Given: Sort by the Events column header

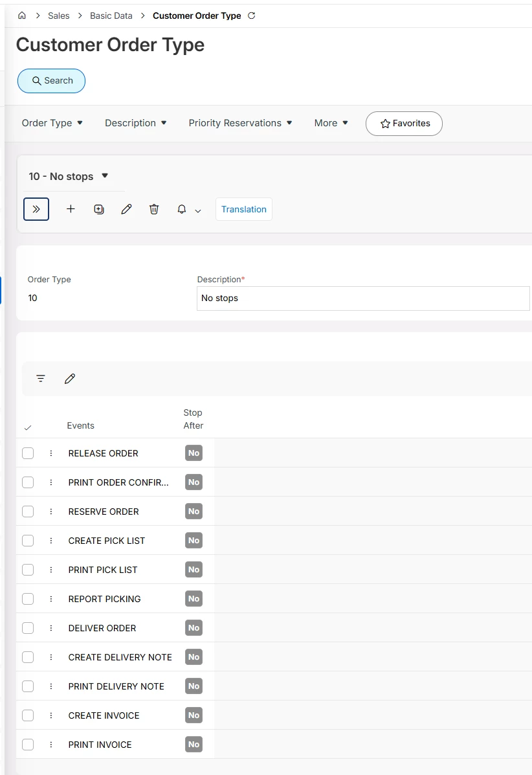Looking at the screenshot, I should click(x=80, y=425).
